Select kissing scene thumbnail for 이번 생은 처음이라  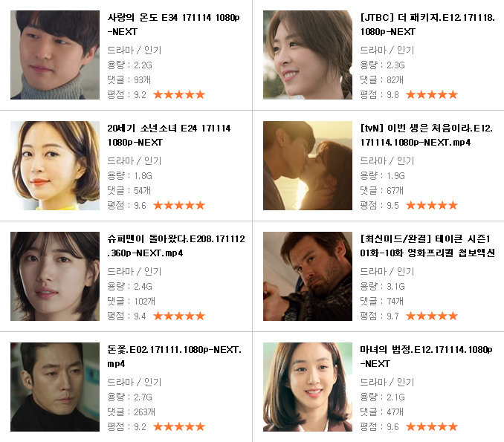[308, 166]
